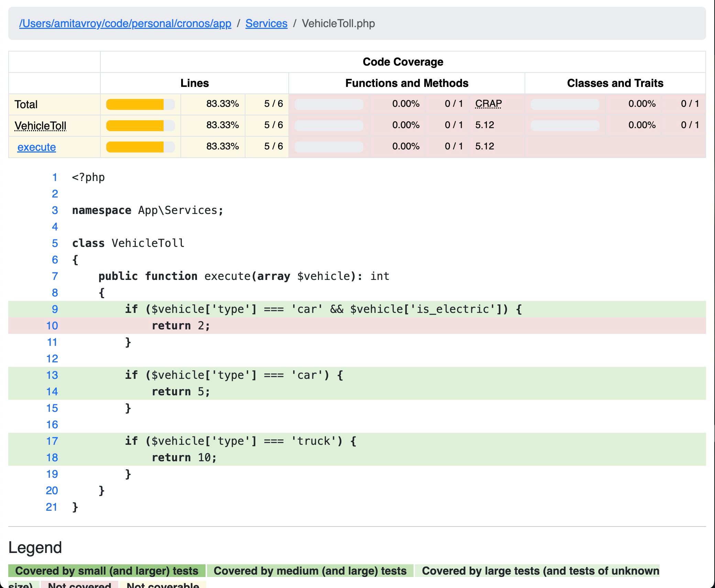
Task: Jump to uncovered line number 10
Action: tap(52, 326)
